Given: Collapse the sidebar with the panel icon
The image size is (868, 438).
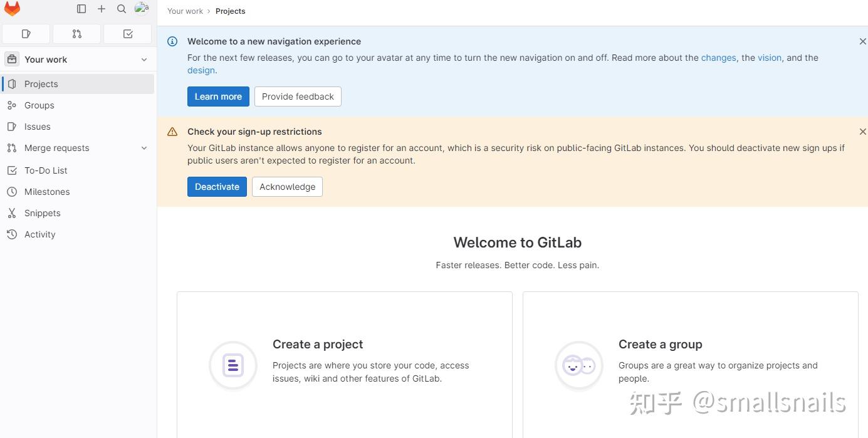Looking at the screenshot, I should [x=81, y=9].
